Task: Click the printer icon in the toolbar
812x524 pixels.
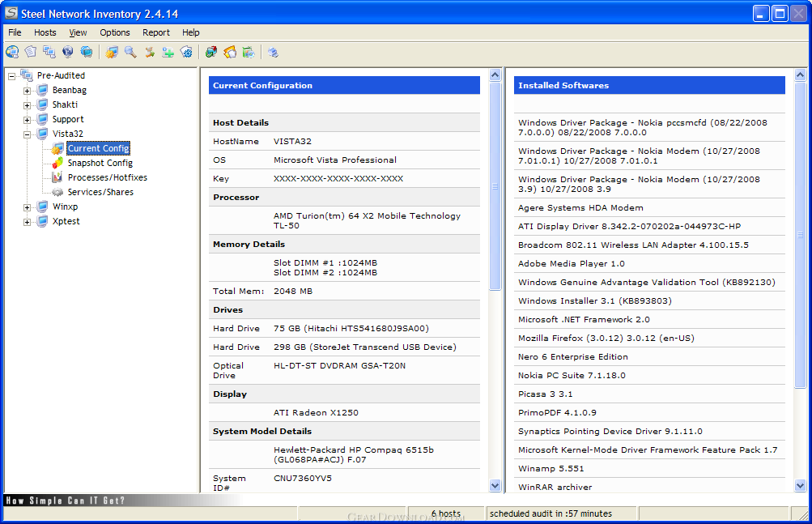Action: (x=273, y=52)
